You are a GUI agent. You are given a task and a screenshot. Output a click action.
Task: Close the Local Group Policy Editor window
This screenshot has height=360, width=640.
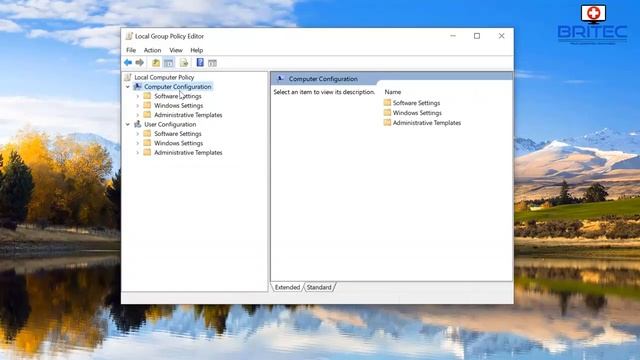click(501, 36)
